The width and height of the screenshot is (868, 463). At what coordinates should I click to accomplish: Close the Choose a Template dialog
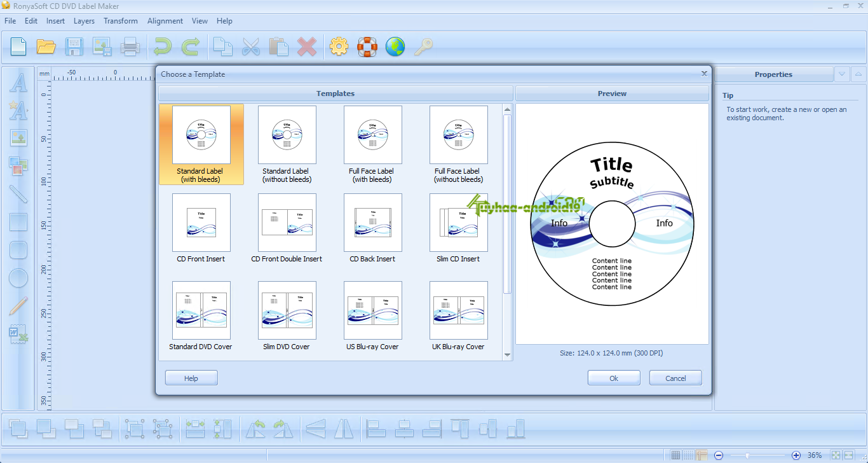pyautogui.click(x=704, y=74)
